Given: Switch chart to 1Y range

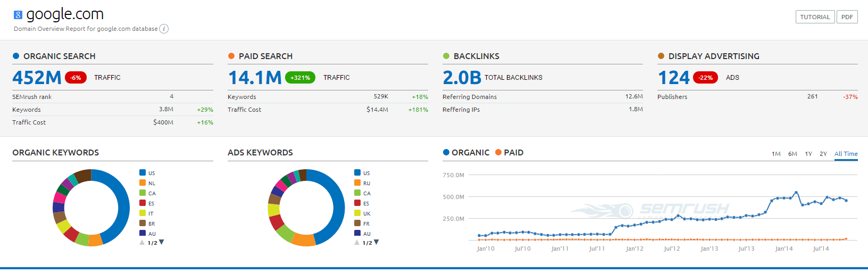Looking at the screenshot, I should pos(808,154).
